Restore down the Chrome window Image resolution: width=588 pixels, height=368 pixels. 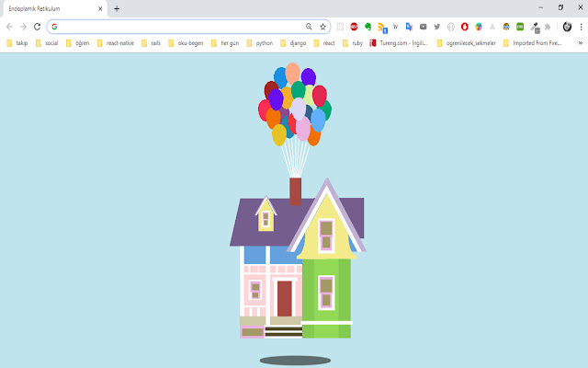(x=560, y=7)
